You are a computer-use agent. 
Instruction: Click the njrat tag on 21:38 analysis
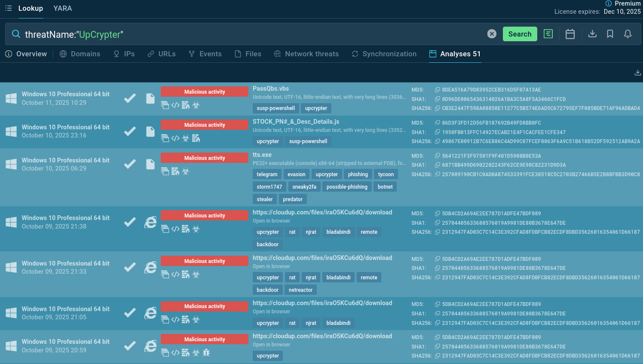point(311,232)
